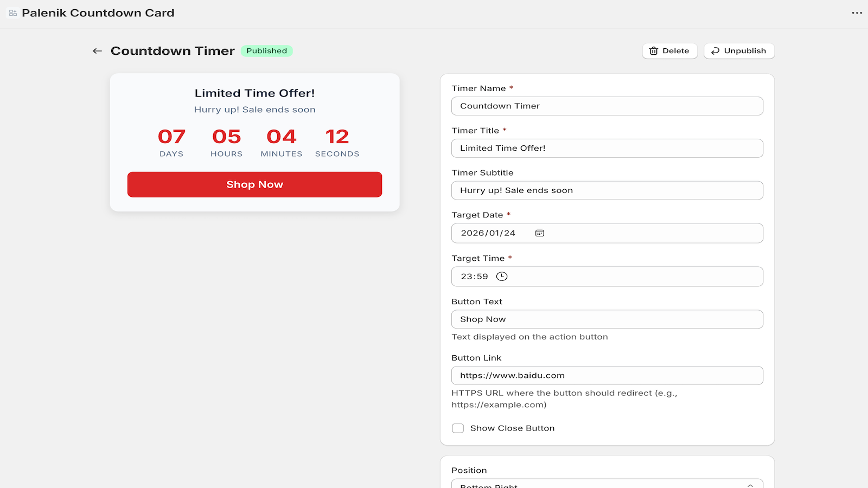Open the calendar picker for Target Date
The height and width of the screenshot is (488, 868).
(x=538, y=233)
